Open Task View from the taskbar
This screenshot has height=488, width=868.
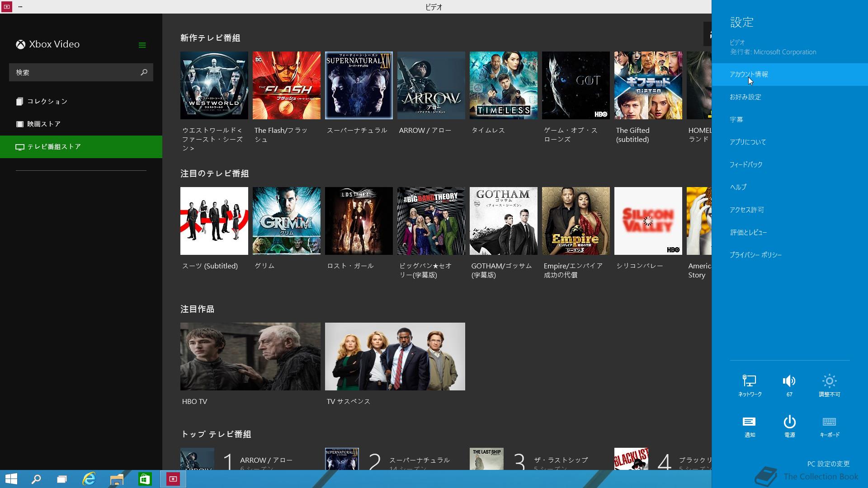coord(62,479)
